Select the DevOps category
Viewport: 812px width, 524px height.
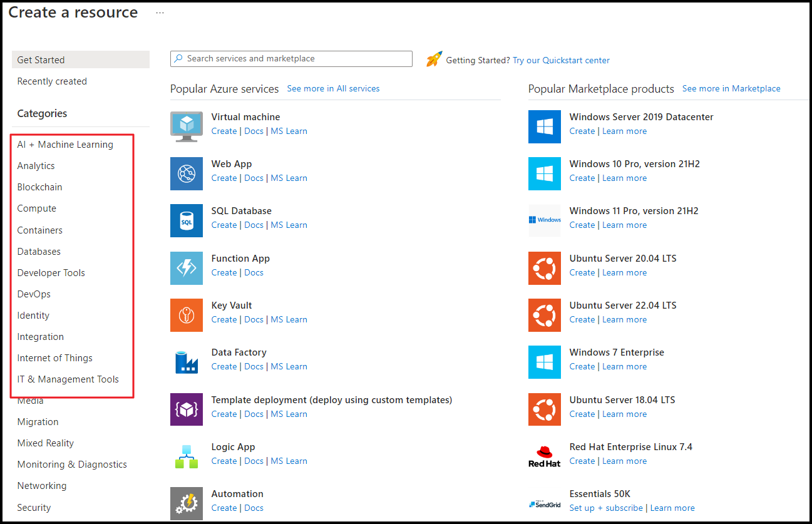(x=34, y=294)
